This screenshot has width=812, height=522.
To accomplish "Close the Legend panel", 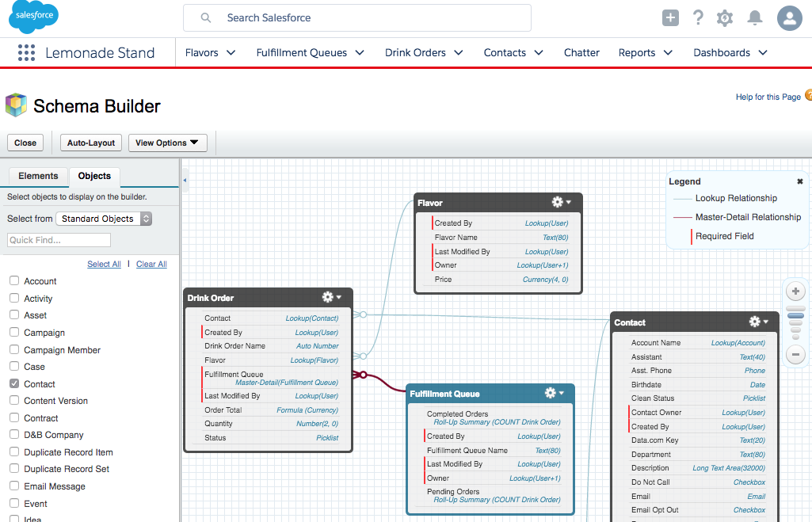I will 799,181.
